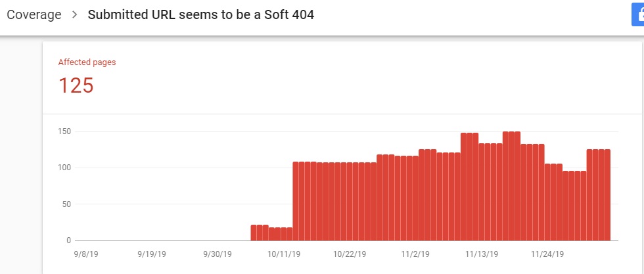644x274 pixels.
Task: Choose the 10/22/19 date axis label
Action: [350, 253]
